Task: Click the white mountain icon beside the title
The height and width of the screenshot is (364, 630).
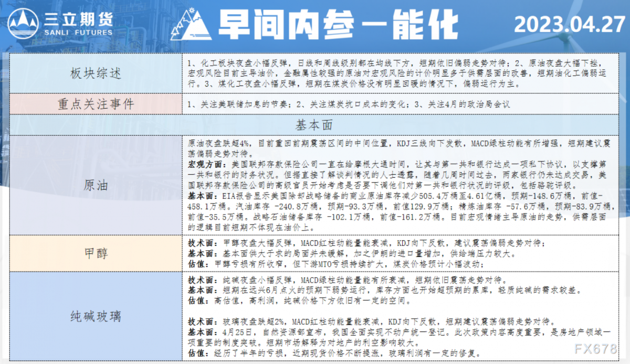Action: pos(192,24)
